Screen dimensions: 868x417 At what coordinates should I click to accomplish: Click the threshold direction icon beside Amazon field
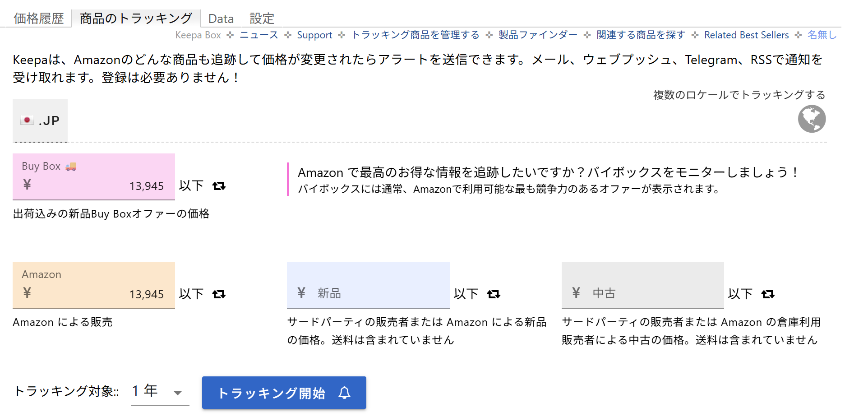220,294
